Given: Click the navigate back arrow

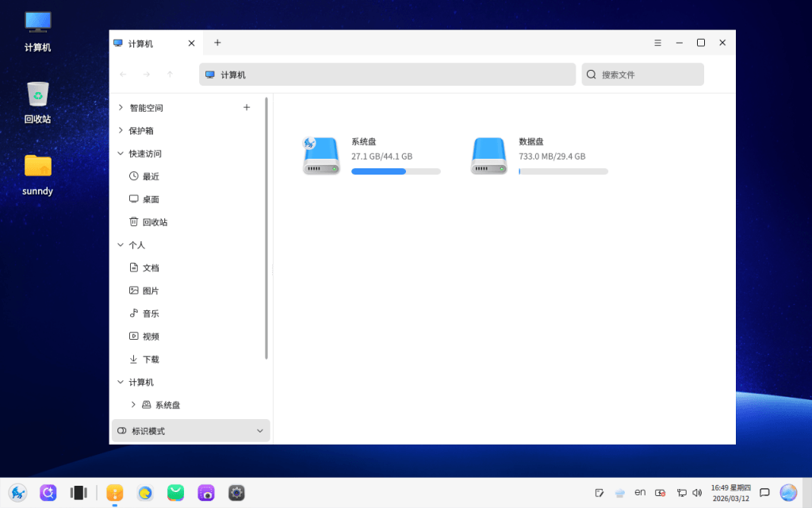Looking at the screenshot, I should (123, 75).
